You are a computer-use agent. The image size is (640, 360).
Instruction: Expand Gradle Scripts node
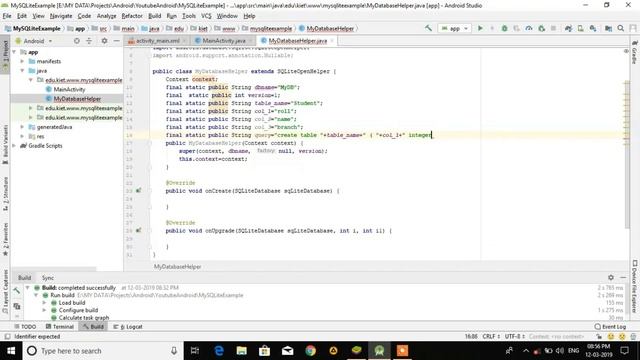click(x=15, y=146)
